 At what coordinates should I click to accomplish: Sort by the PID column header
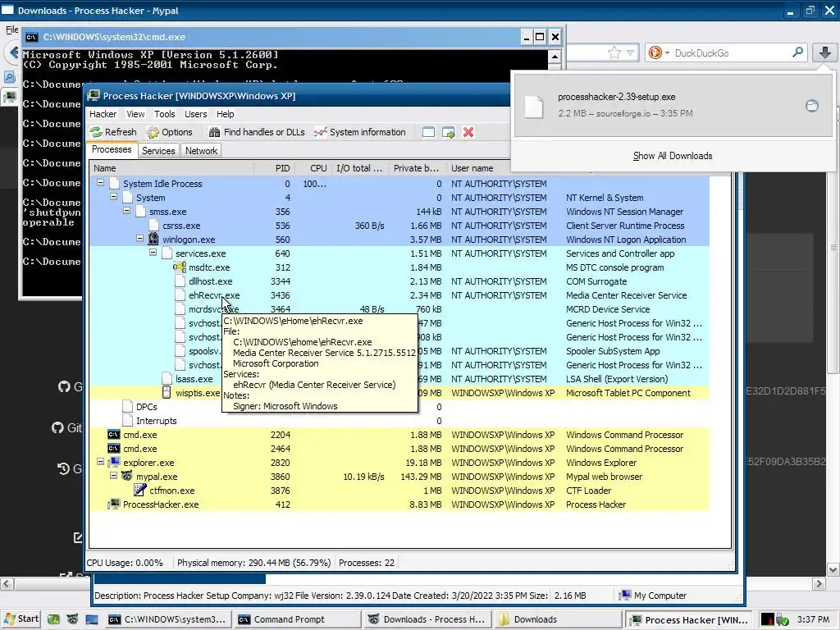tap(274, 168)
